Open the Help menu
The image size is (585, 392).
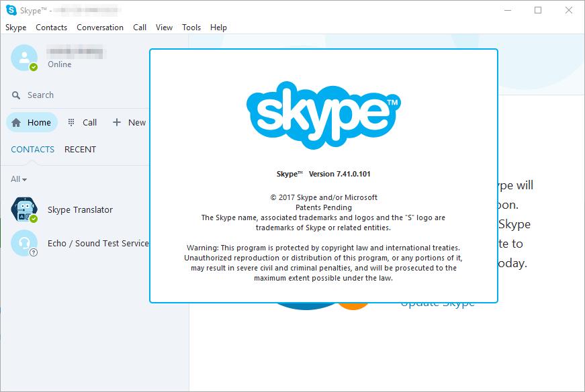pos(218,28)
